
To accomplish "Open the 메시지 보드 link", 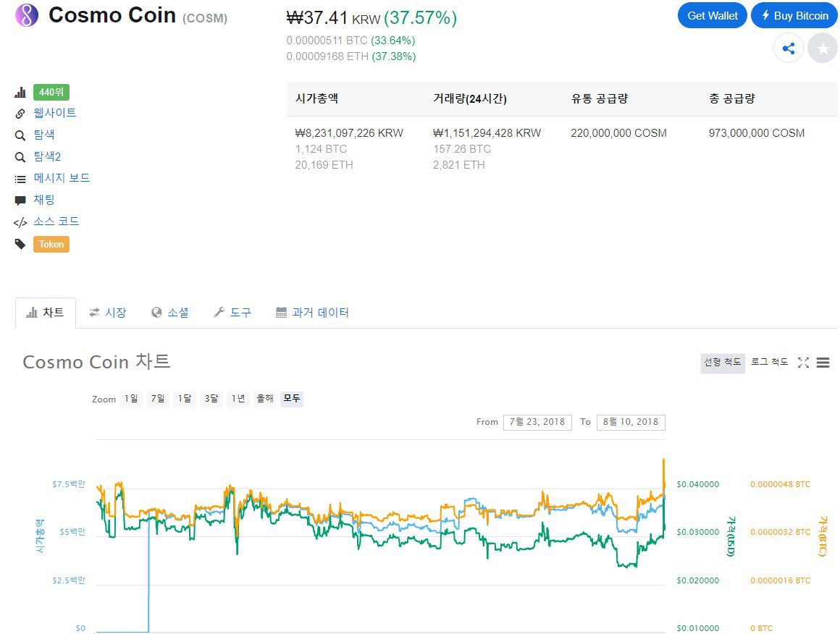I will (x=62, y=178).
